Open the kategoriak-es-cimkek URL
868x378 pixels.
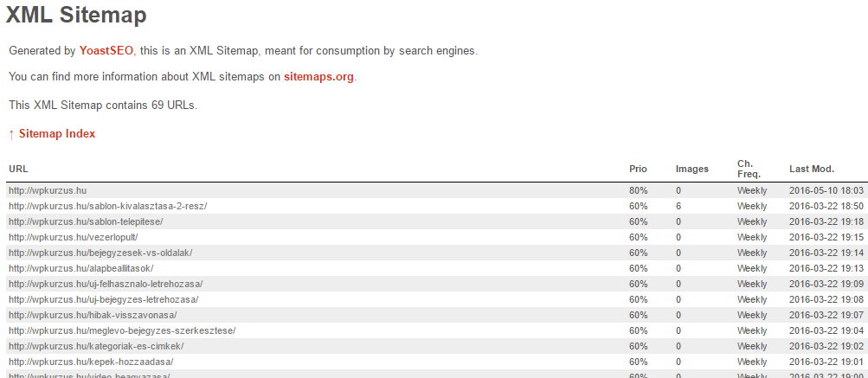point(96,346)
